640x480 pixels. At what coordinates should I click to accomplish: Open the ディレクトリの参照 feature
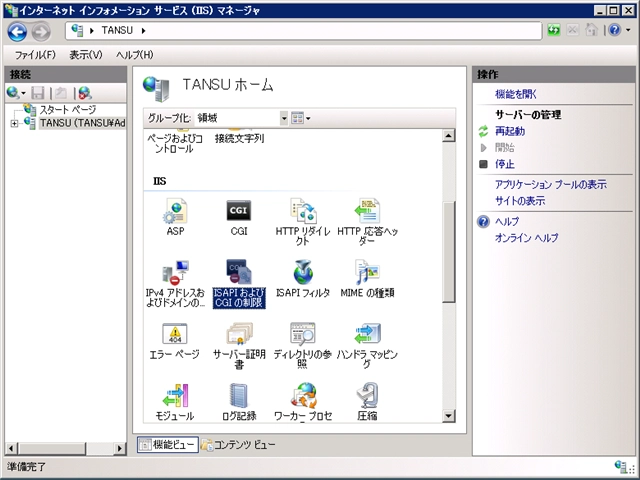[302, 346]
